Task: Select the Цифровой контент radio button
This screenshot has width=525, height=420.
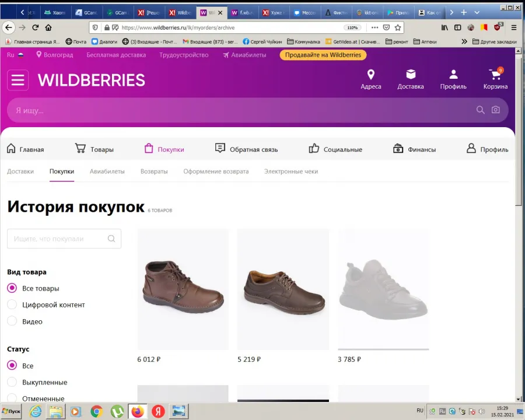Action: tap(12, 304)
